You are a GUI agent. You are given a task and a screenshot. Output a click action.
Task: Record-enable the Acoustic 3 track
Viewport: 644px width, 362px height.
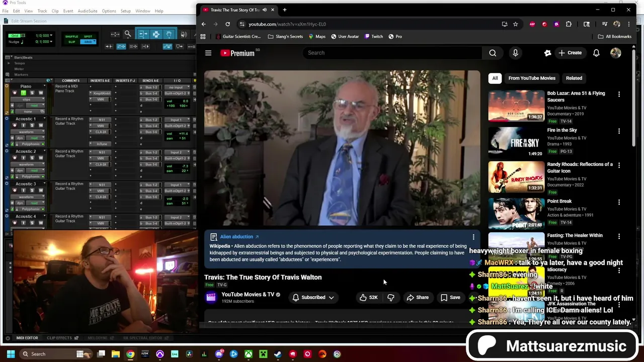[14, 191]
